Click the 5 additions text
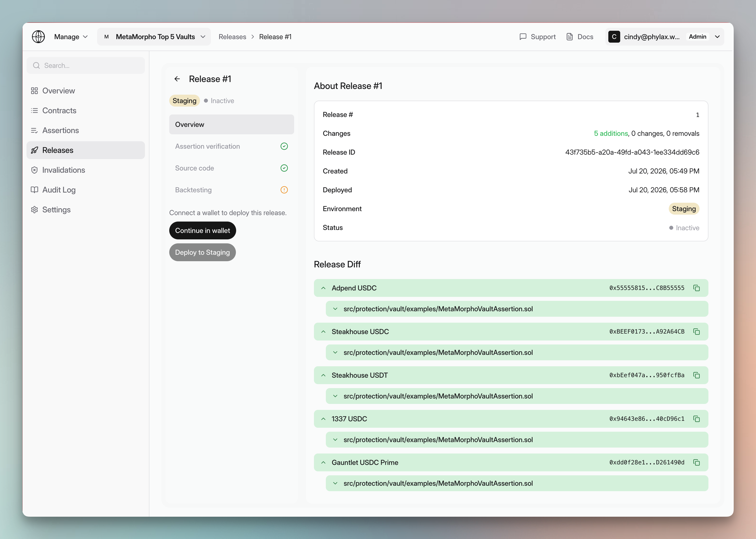Screen dimensions: 756x539 pyautogui.click(x=611, y=133)
